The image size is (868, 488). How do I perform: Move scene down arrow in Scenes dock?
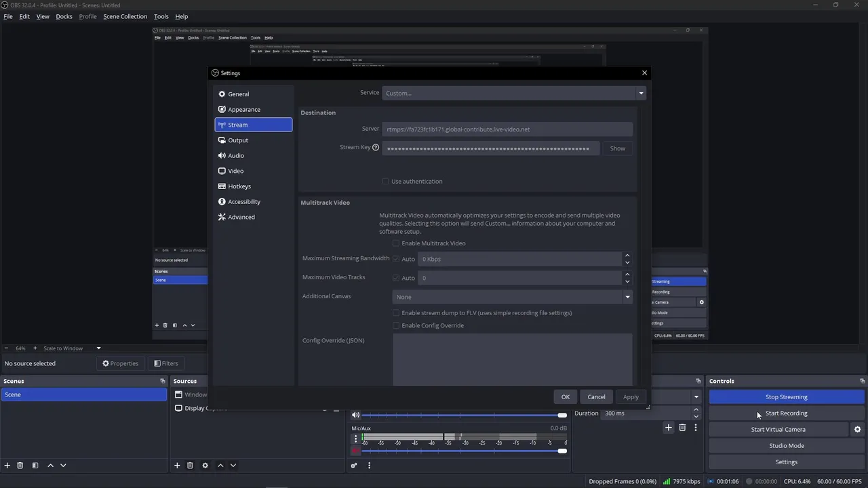(x=63, y=466)
